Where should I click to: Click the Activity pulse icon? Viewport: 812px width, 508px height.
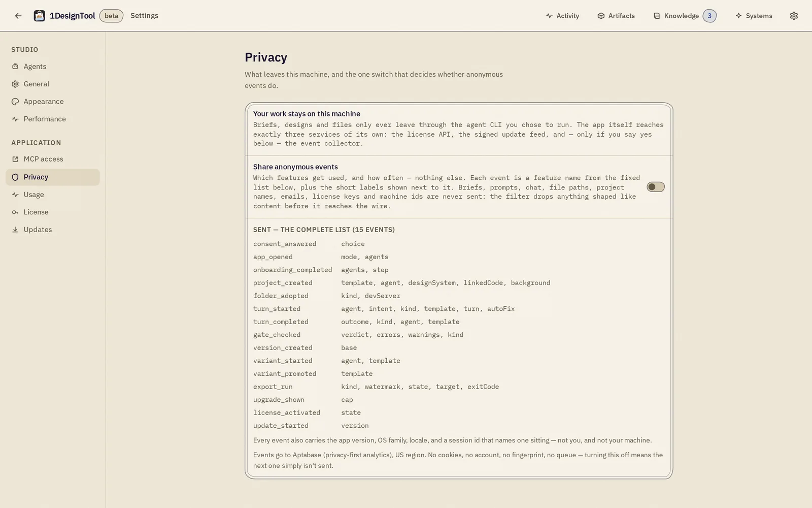[x=549, y=16]
